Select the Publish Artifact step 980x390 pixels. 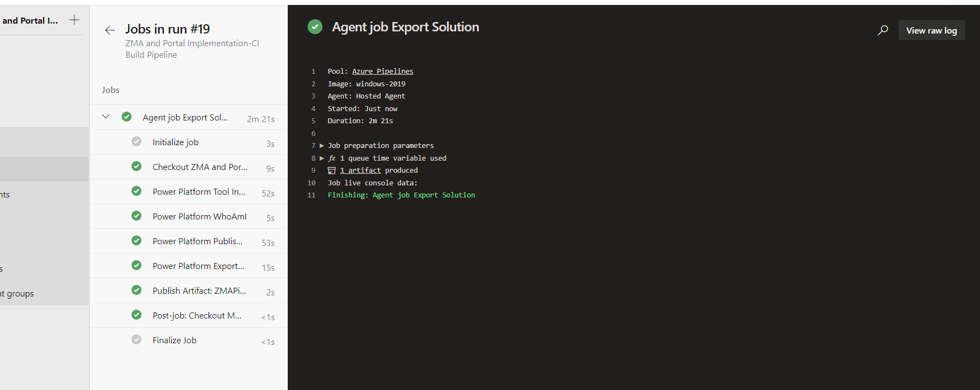(x=199, y=291)
